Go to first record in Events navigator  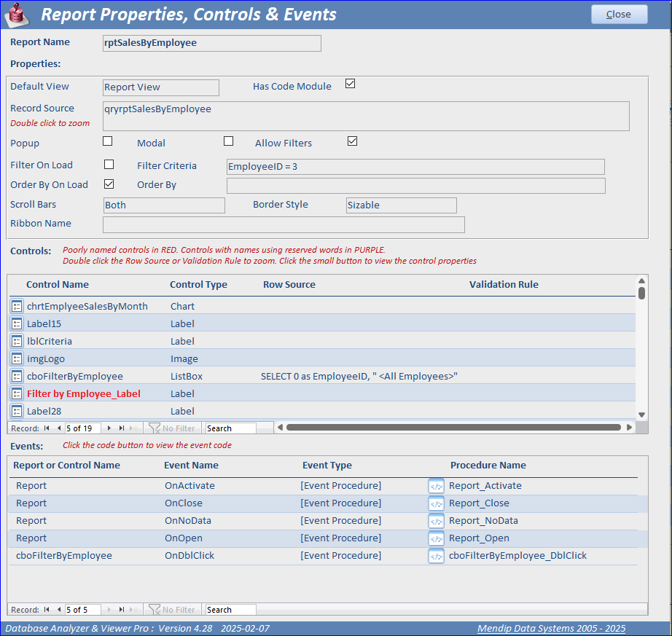click(47, 610)
